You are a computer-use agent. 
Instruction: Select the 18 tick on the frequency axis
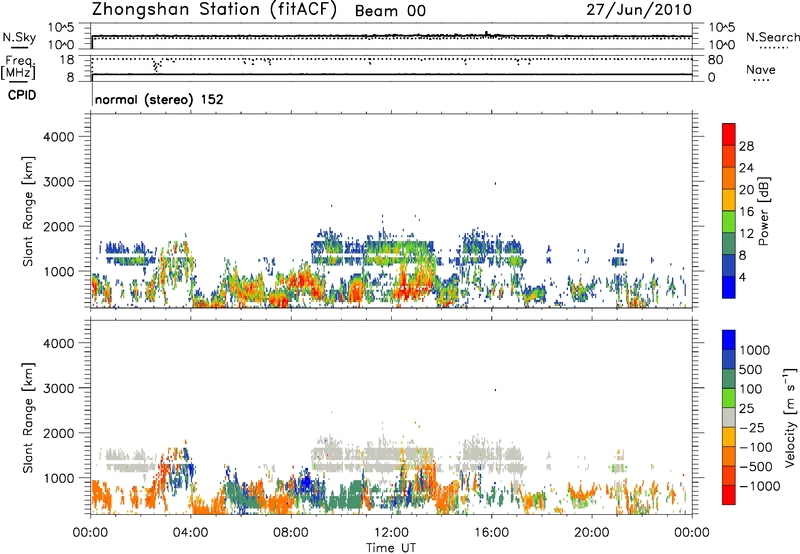[67, 60]
